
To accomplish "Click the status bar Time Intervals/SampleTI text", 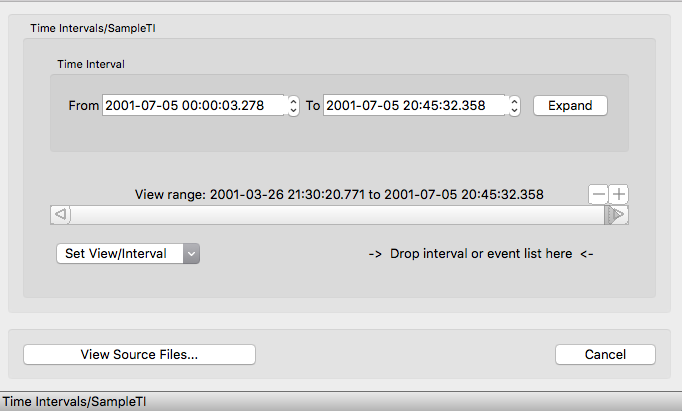I will 74,401.
